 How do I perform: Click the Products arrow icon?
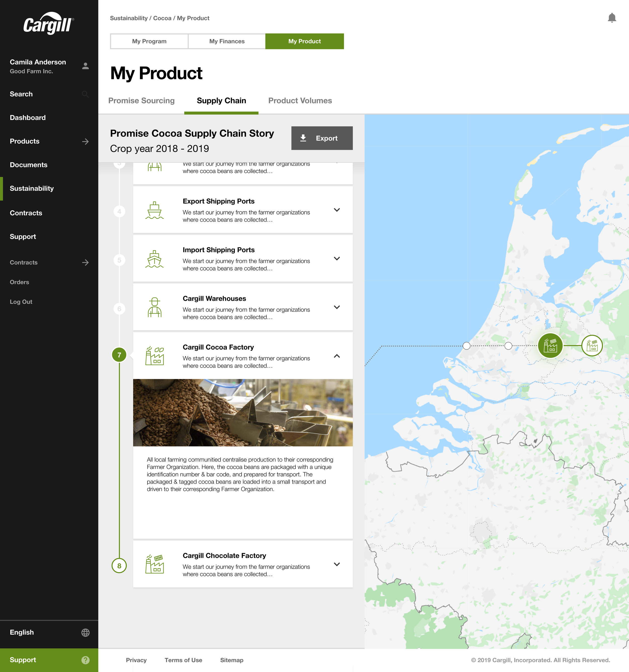coord(86,141)
